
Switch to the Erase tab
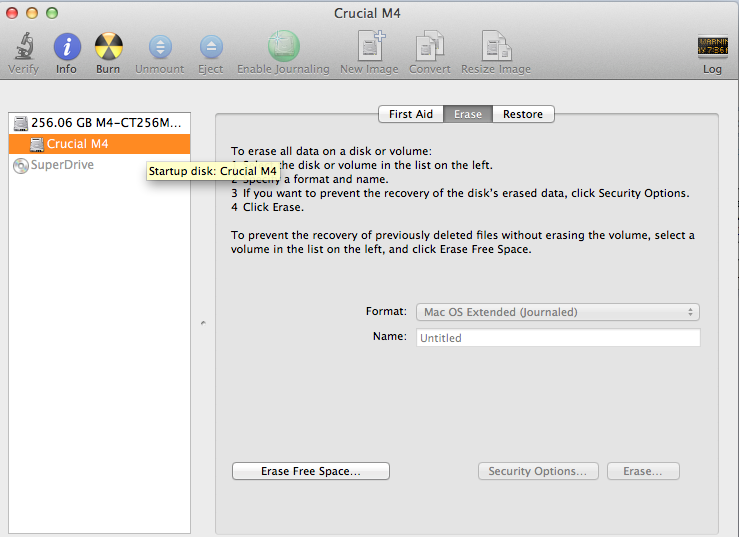coord(468,114)
